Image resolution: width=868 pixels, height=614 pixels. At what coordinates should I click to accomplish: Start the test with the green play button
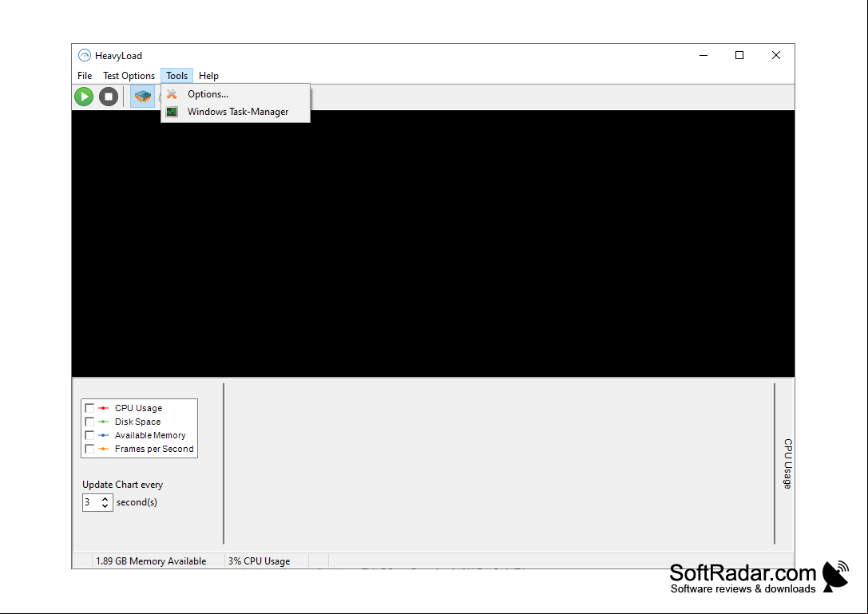coord(84,97)
